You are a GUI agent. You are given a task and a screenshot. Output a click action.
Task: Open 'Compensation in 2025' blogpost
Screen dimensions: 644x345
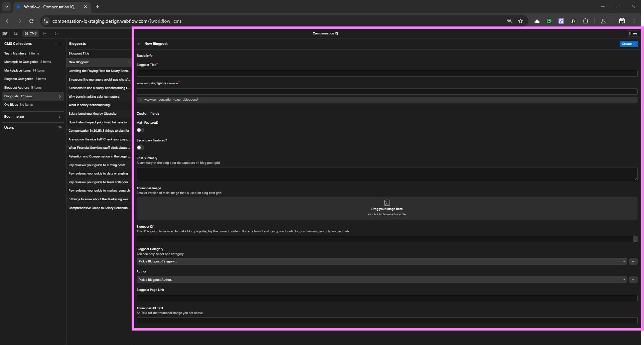click(99, 131)
